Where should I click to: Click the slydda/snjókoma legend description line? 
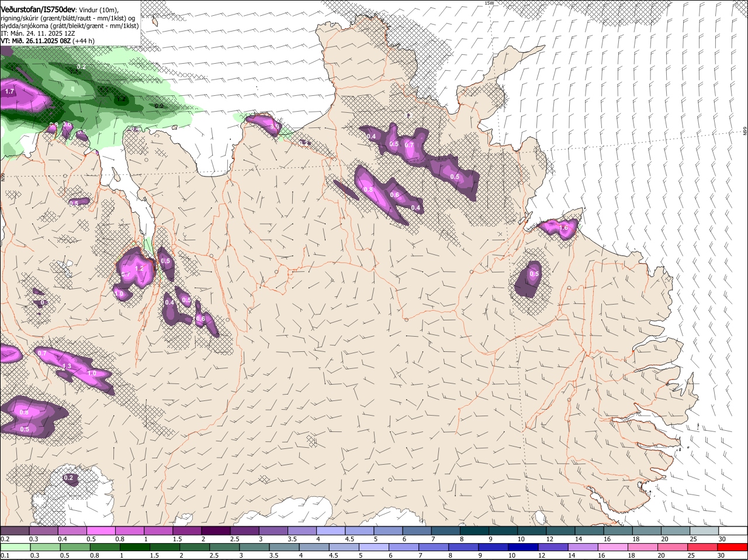tap(70, 26)
